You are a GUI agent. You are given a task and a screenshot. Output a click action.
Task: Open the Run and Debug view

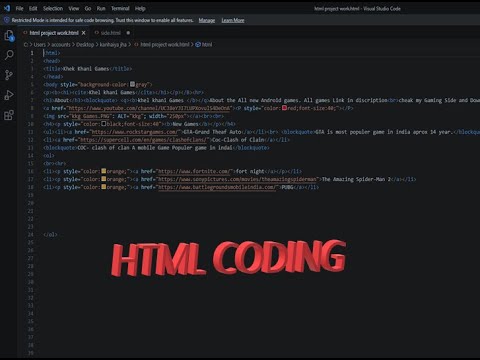tap(9, 95)
